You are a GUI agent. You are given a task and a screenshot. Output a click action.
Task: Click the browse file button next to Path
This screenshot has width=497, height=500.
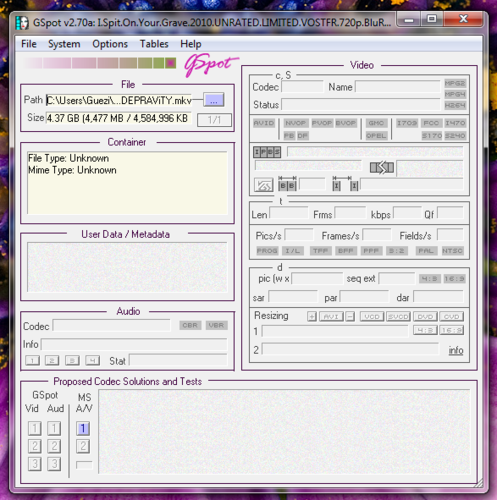[214, 100]
